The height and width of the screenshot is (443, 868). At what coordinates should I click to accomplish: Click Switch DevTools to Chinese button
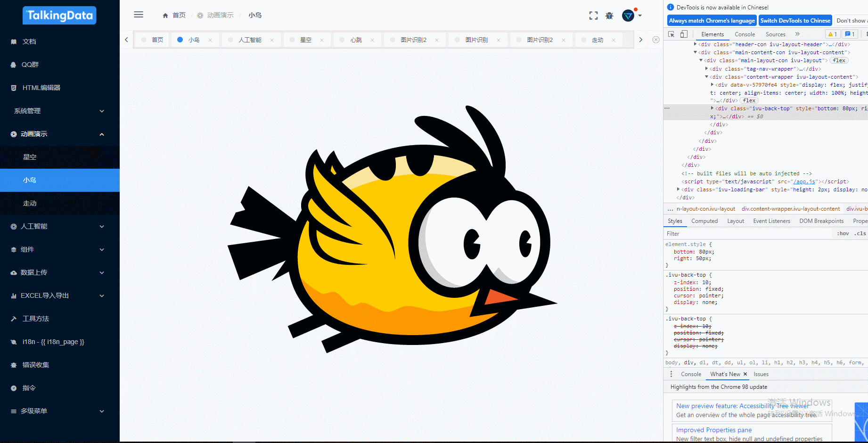point(795,20)
